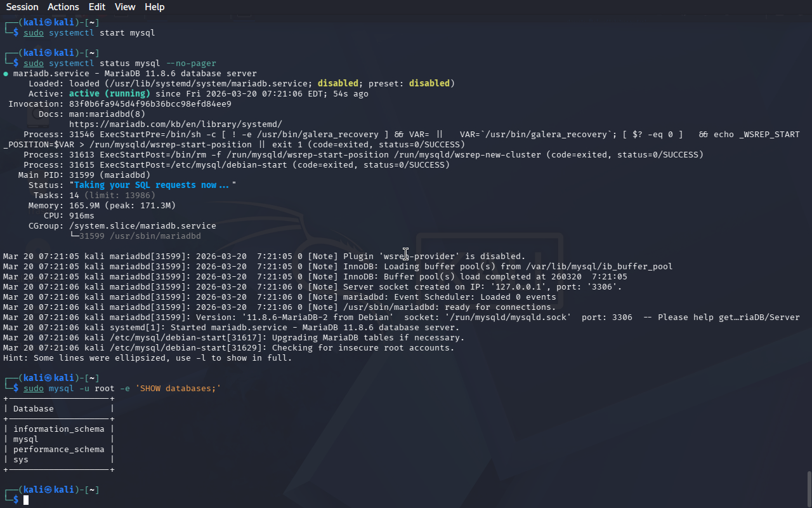The width and height of the screenshot is (812, 508).
Task: Open the Help menu
Action: pyautogui.click(x=154, y=7)
